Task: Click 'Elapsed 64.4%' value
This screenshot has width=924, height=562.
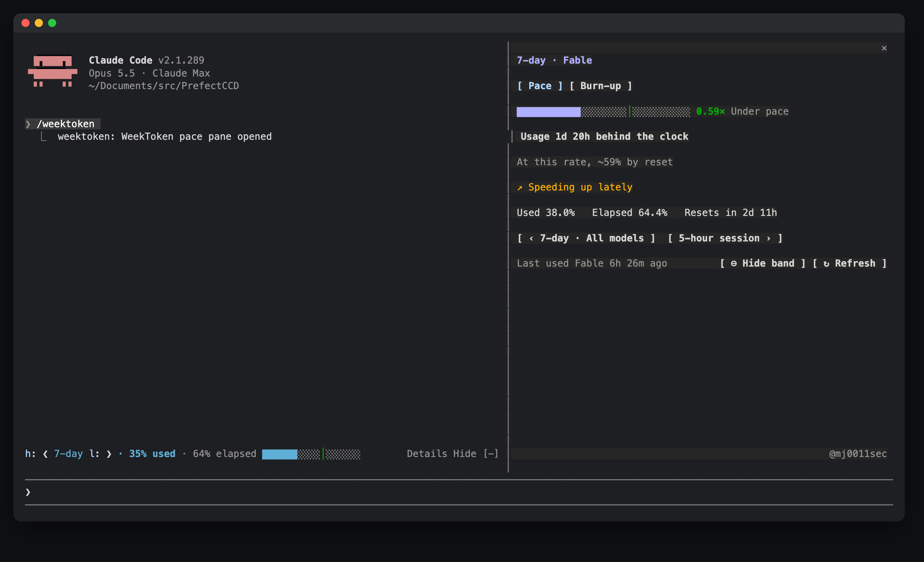Action: [x=630, y=213]
